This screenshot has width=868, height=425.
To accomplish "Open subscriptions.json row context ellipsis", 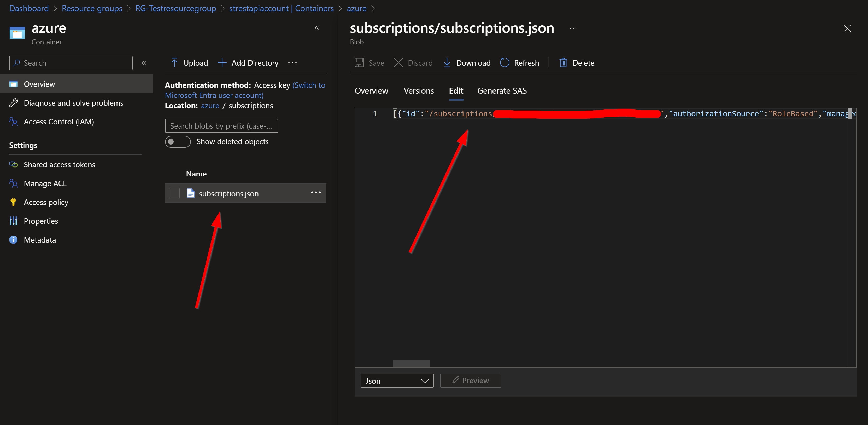I will 316,193.
